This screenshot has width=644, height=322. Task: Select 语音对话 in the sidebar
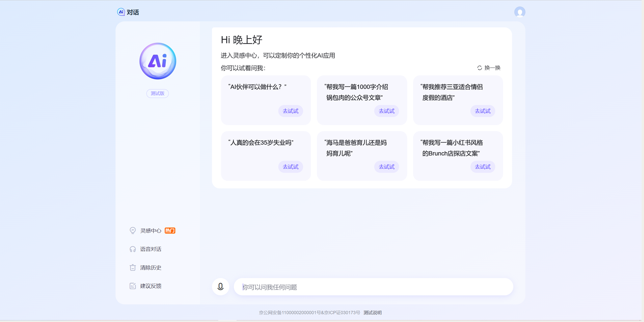tap(151, 249)
